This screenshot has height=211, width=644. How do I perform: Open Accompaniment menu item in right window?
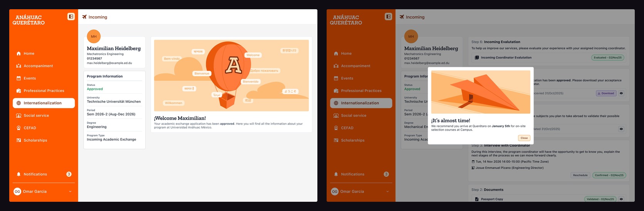point(361,66)
